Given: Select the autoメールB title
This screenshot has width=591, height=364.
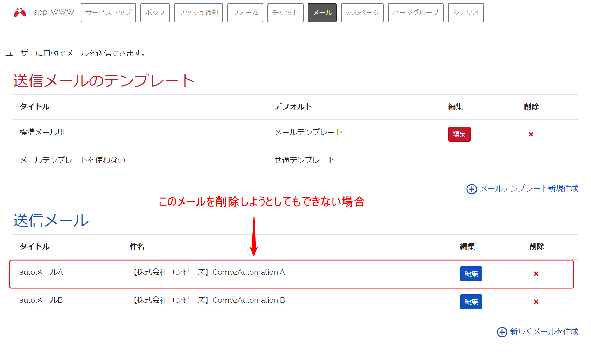Looking at the screenshot, I should coord(41,300).
